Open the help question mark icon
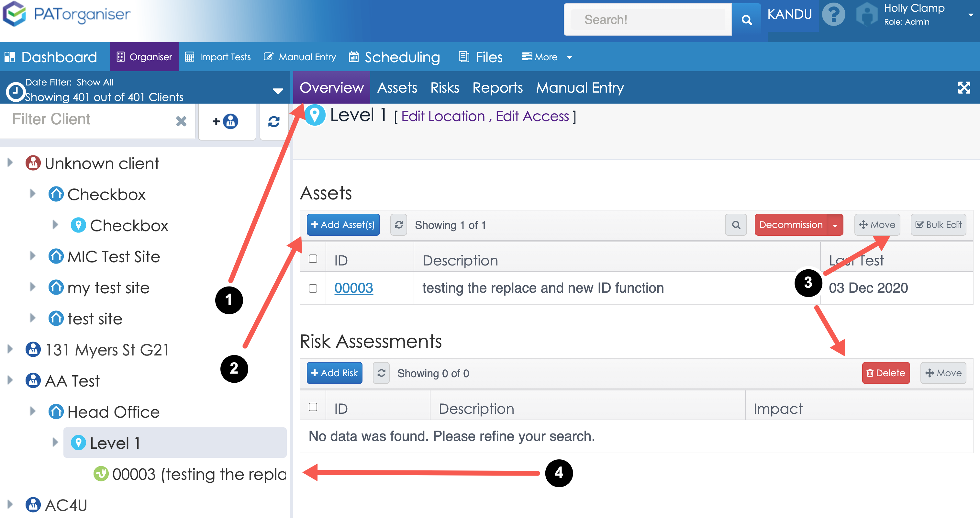The width and height of the screenshot is (980, 518). pos(833,15)
